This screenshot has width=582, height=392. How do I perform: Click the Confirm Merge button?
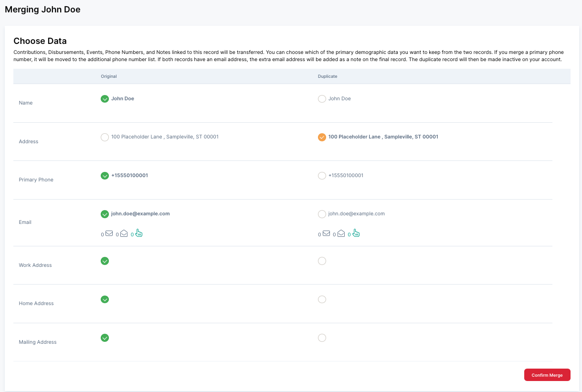tap(547, 375)
